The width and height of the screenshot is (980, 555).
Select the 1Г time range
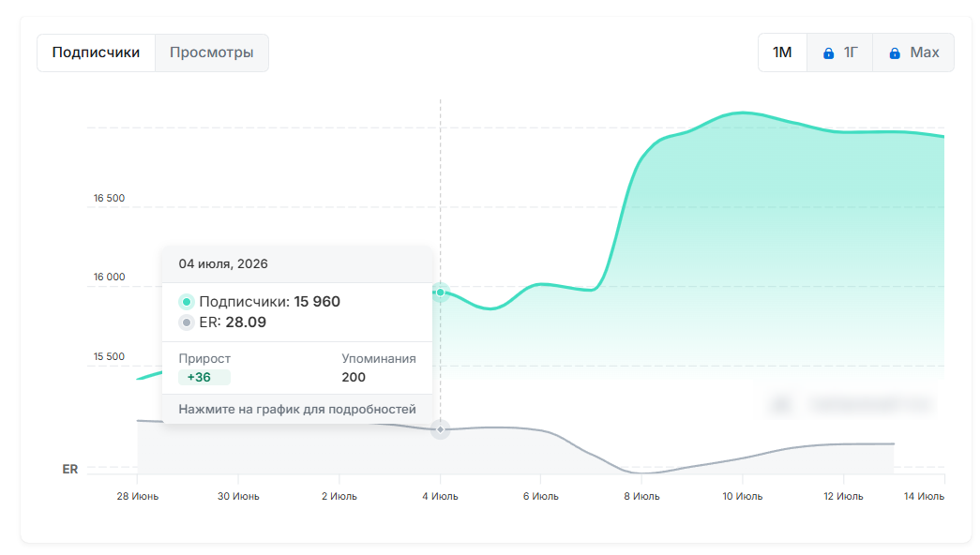tap(840, 52)
